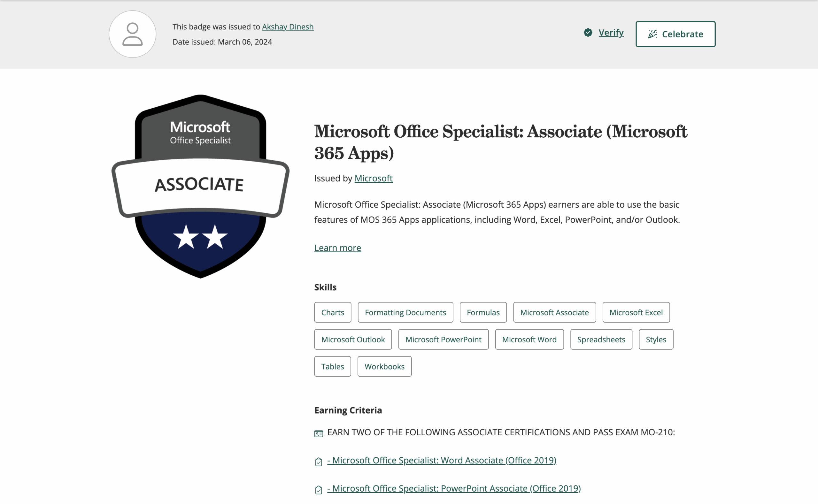Open Akshay Dinesh's profile link

tap(288, 27)
